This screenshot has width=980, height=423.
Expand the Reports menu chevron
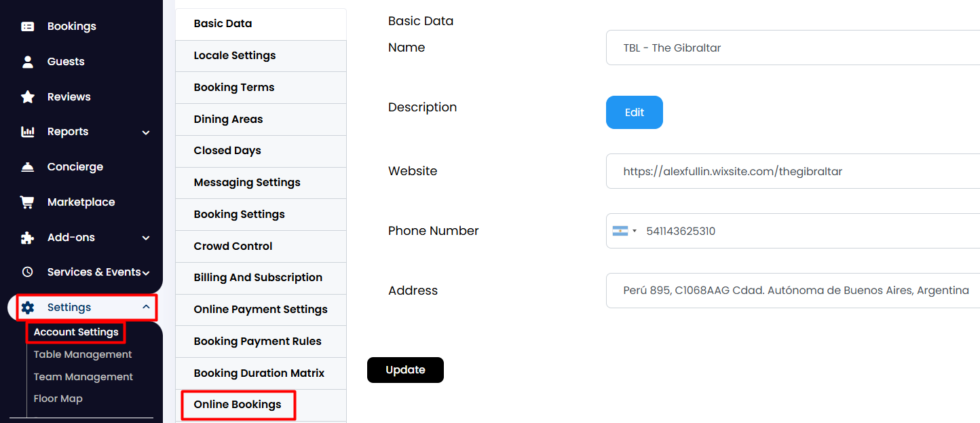146,132
